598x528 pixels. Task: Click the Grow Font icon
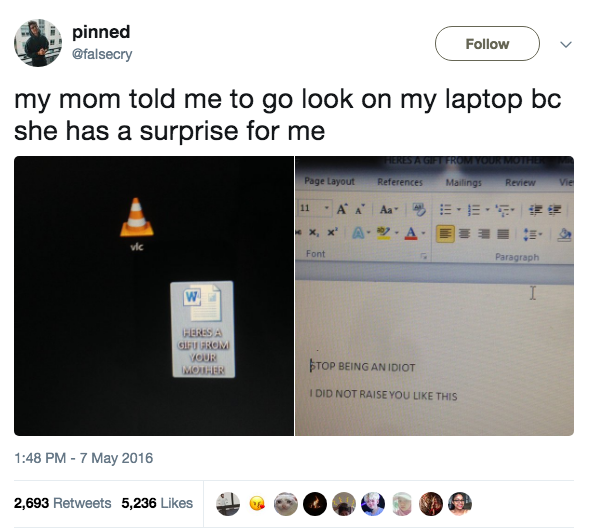pos(342,209)
